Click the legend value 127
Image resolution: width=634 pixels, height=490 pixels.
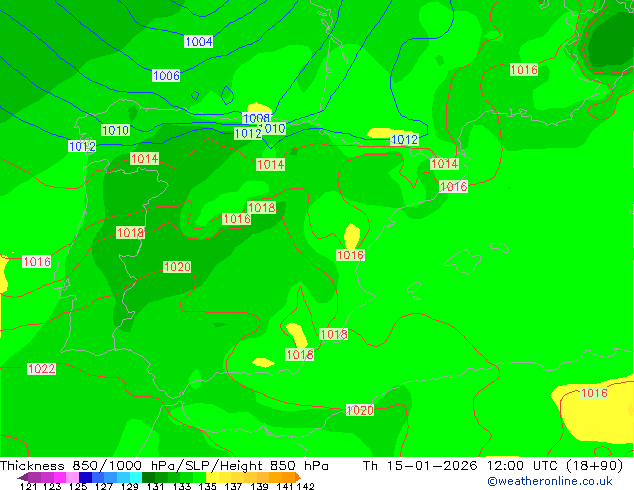tap(104, 486)
